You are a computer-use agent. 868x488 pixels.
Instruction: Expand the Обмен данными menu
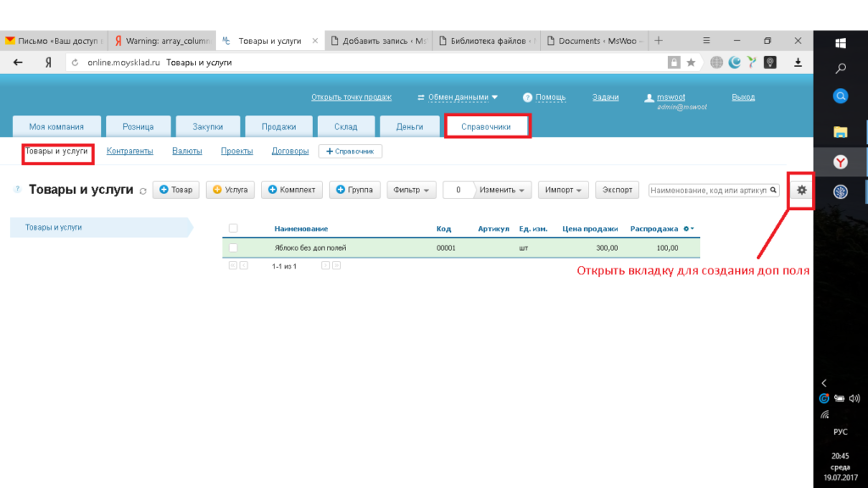pyautogui.click(x=459, y=97)
